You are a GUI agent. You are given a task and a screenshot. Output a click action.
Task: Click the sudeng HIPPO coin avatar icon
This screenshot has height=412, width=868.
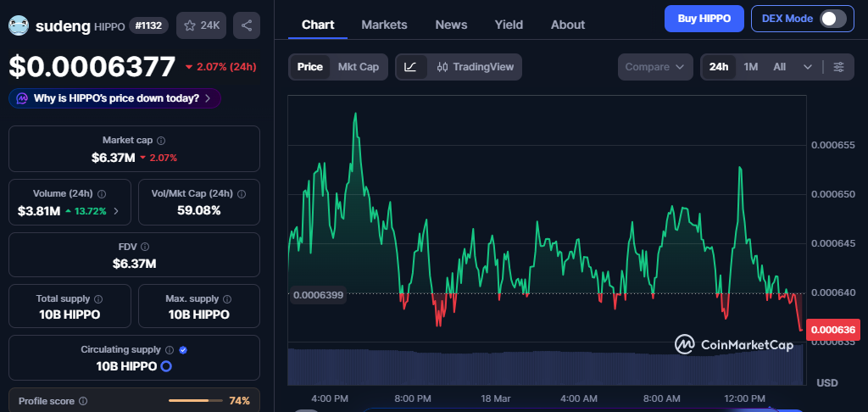coord(19,25)
